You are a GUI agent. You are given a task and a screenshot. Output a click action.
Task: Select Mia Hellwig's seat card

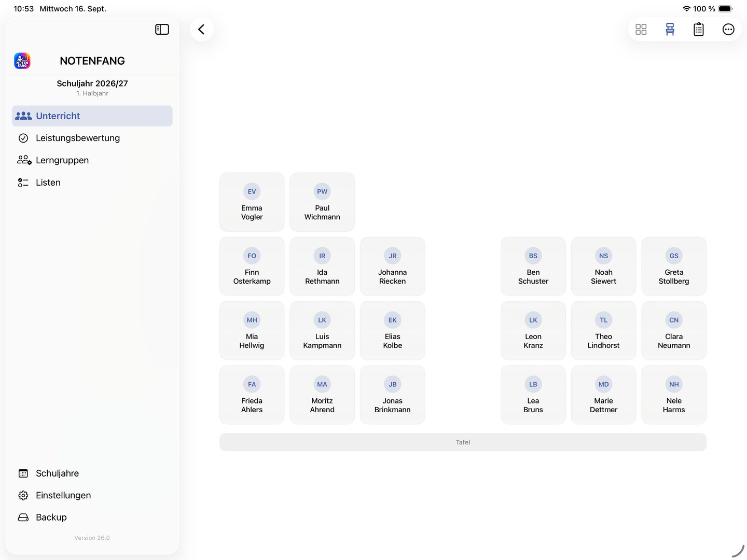(252, 331)
